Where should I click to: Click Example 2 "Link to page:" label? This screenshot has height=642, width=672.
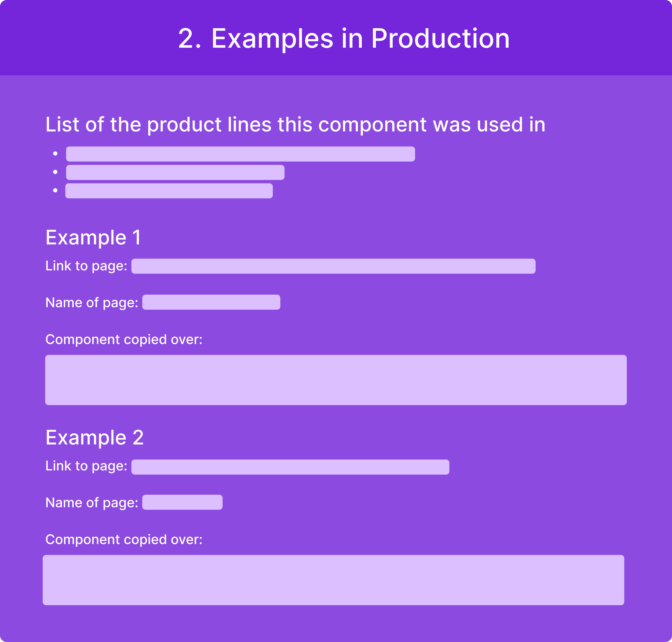coord(86,466)
